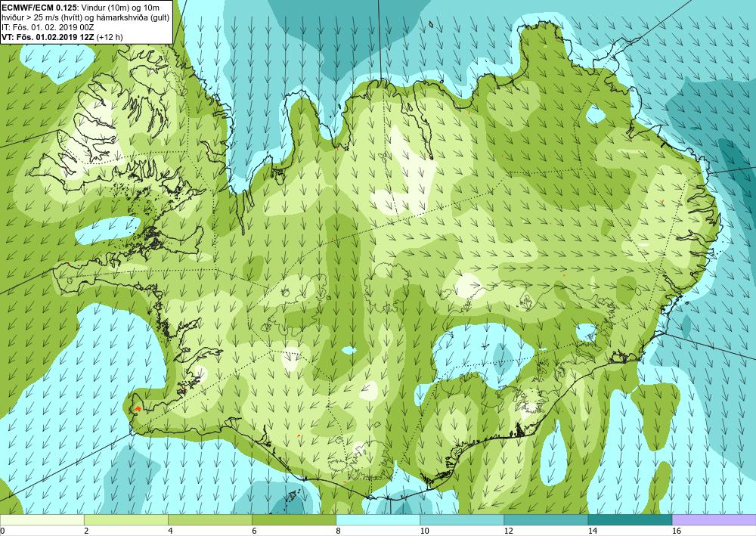The image size is (756, 536).
Task: Click the red gust marker near Reykjanes peninsula
Action: point(138,408)
